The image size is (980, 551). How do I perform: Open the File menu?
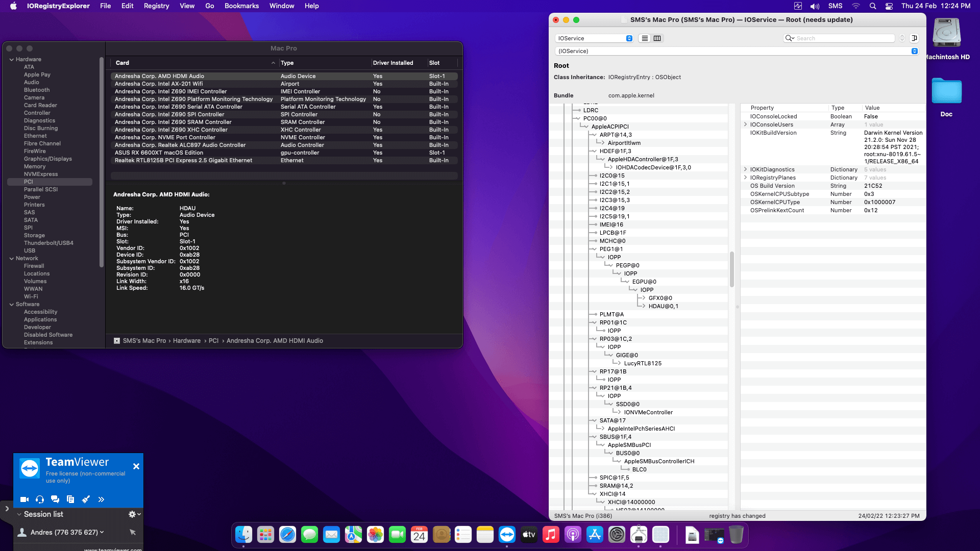pyautogui.click(x=105, y=6)
